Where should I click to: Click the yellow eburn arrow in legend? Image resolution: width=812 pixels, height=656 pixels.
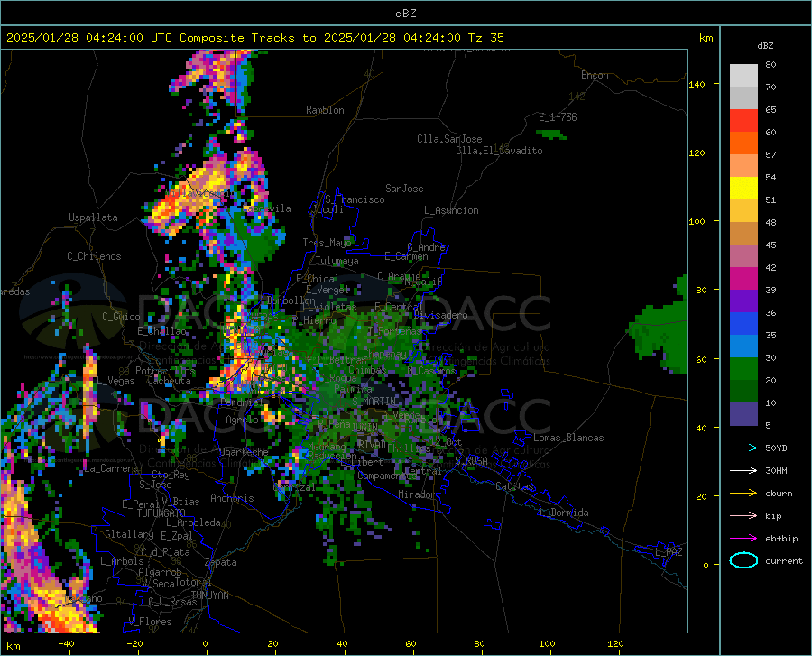click(743, 493)
